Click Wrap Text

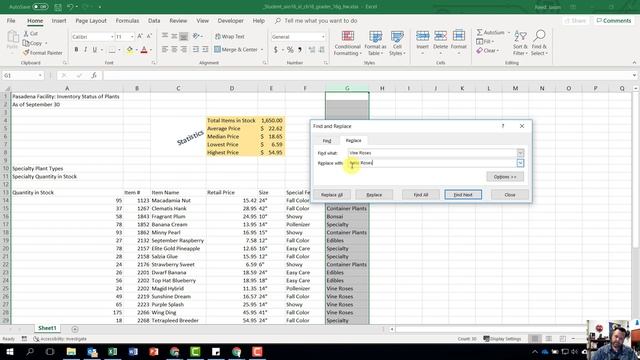230,36
